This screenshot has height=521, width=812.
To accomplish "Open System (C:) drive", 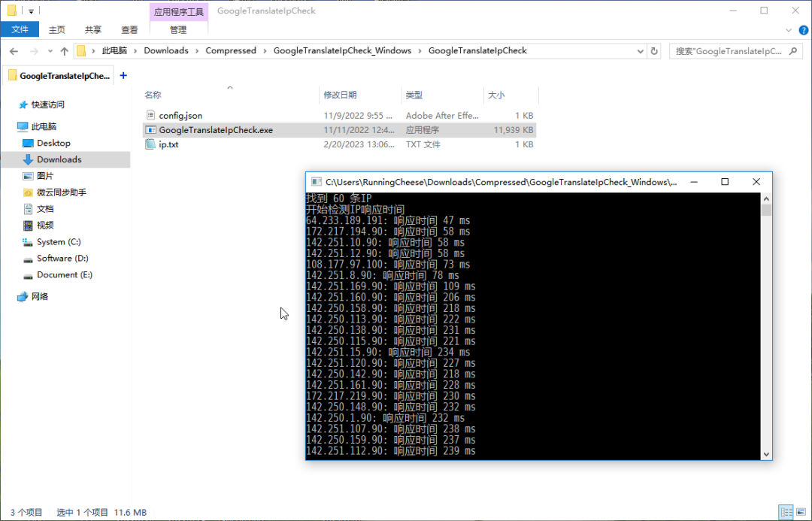I will pyautogui.click(x=59, y=242).
